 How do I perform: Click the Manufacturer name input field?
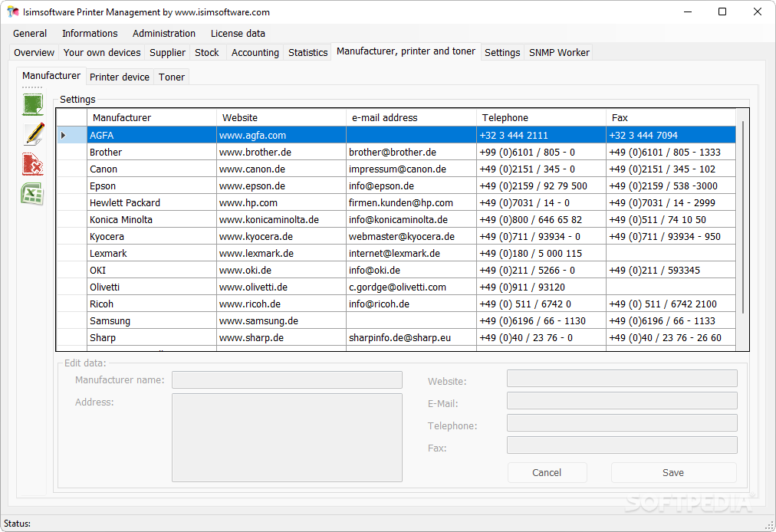coord(287,380)
